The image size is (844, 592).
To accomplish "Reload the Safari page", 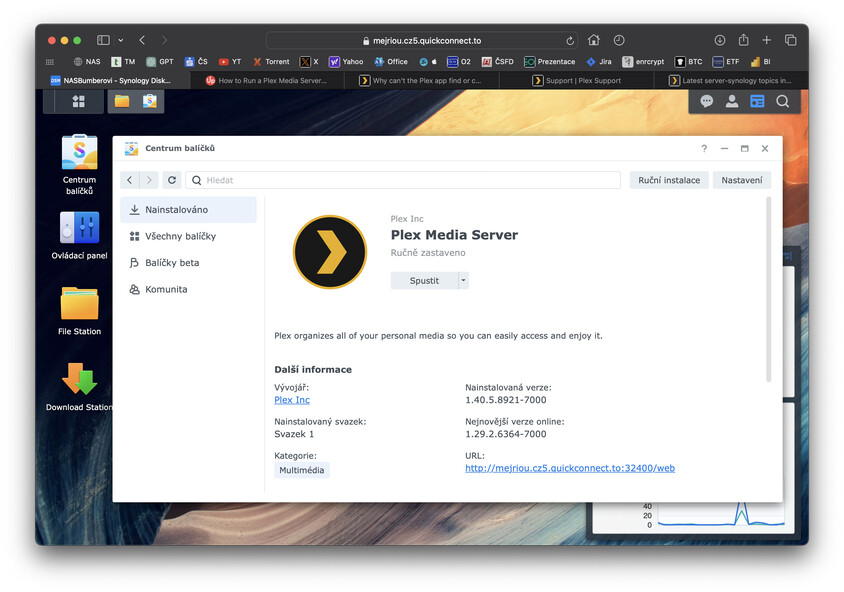I will pyautogui.click(x=570, y=41).
